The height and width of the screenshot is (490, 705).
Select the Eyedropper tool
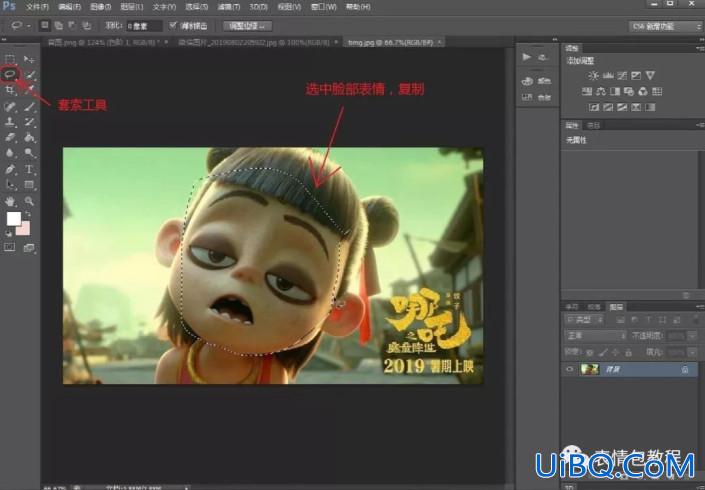(29, 90)
